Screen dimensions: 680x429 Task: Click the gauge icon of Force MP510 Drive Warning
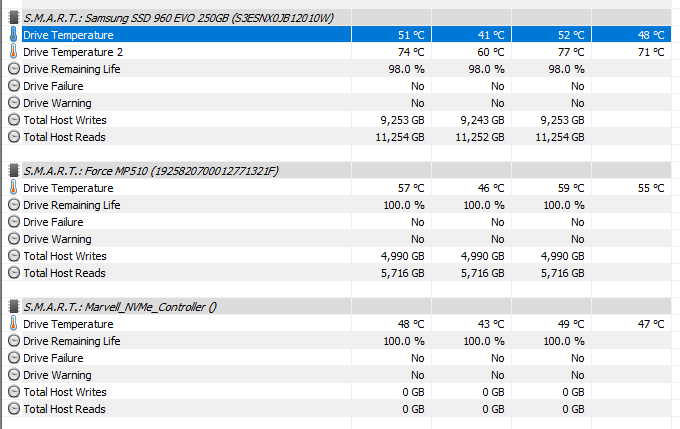(14, 239)
